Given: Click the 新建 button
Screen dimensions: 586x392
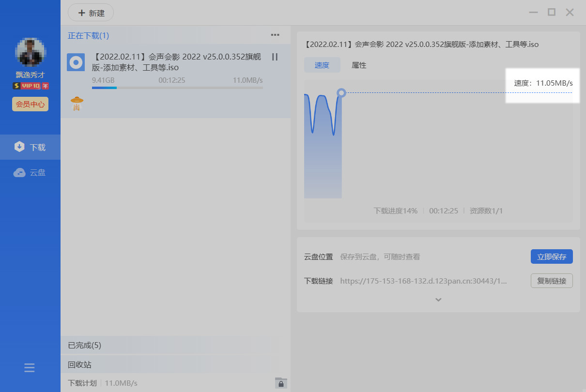Looking at the screenshot, I should tap(91, 13).
